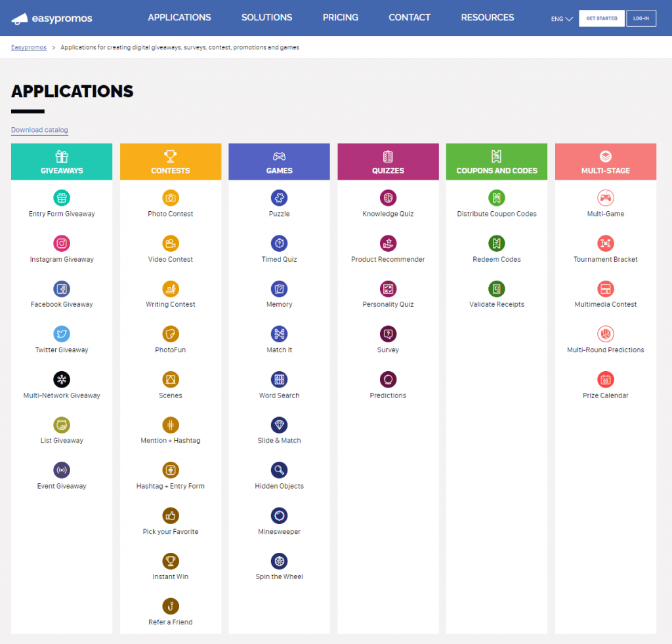Select the Multi-Game controller icon

pyautogui.click(x=606, y=198)
